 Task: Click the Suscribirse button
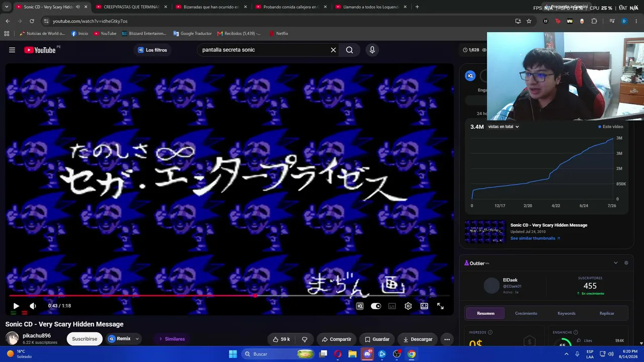pos(85,339)
